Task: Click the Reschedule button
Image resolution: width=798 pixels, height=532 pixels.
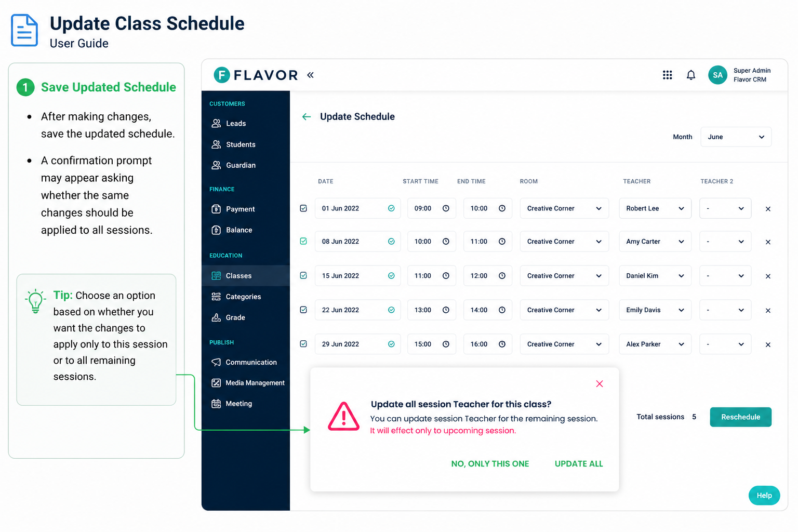Action: pos(740,417)
